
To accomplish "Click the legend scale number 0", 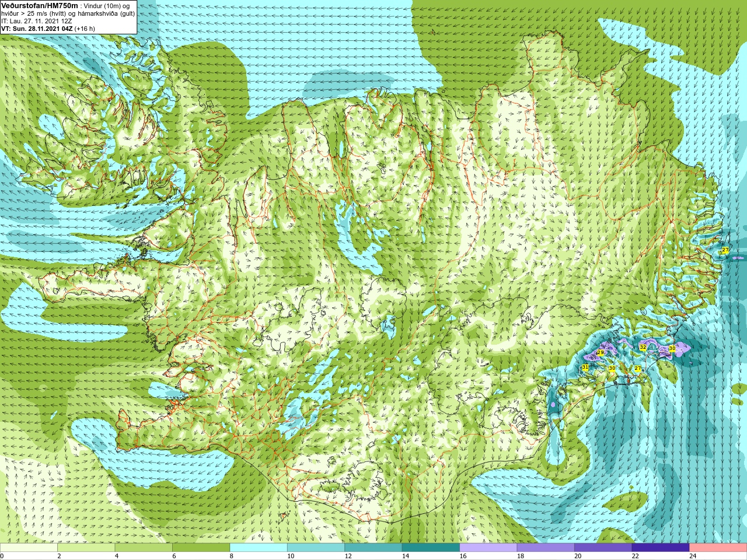I will tap(2, 556).
